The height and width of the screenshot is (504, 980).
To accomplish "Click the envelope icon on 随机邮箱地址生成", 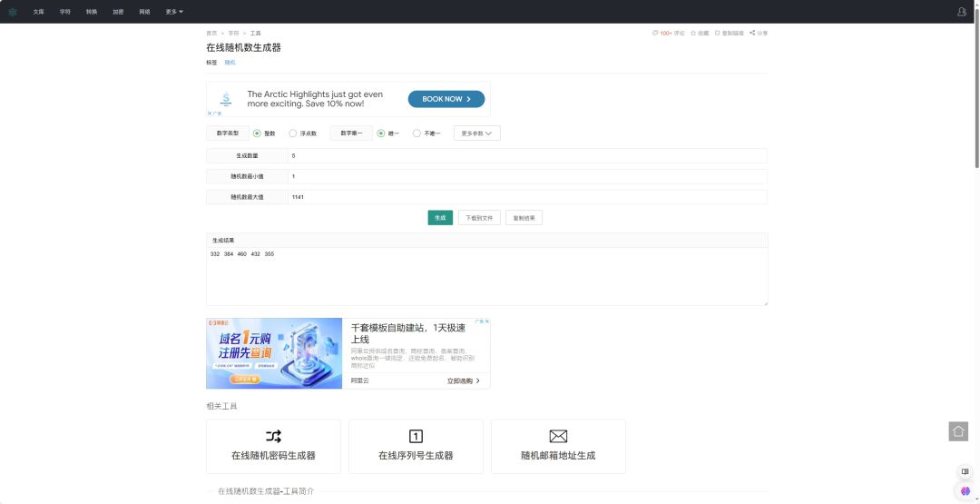I will pos(558,437).
